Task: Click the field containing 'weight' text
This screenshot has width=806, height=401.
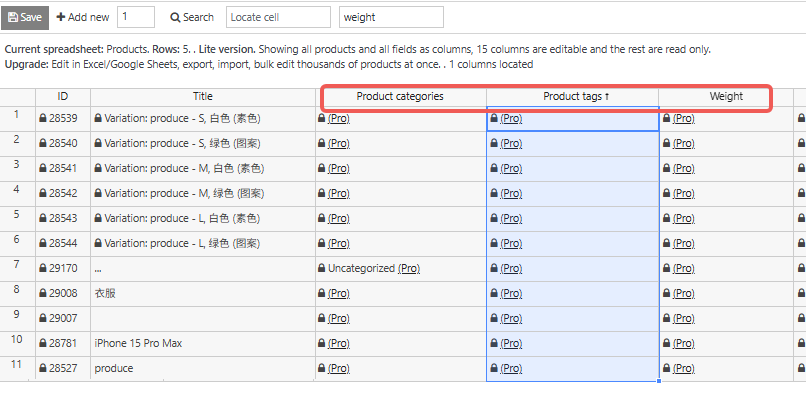Action: (391, 17)
